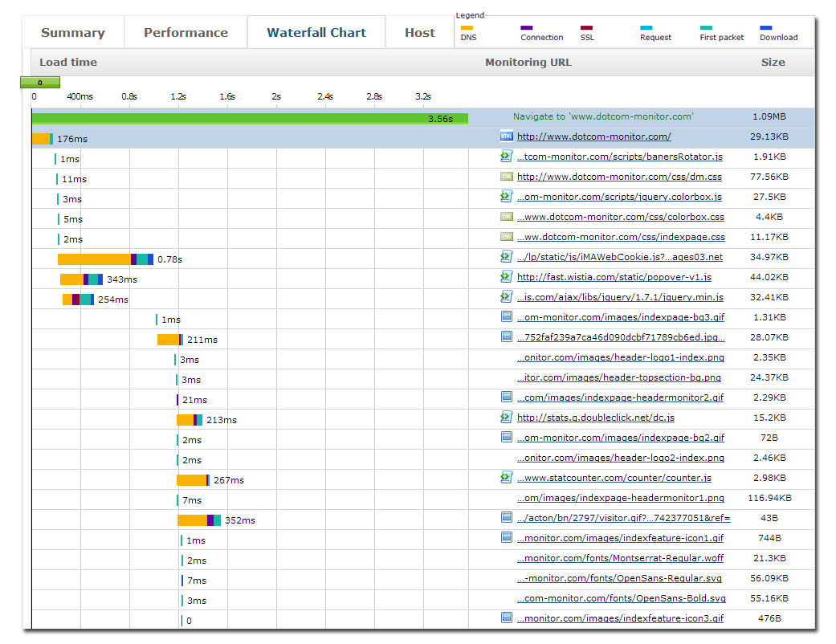Open the scripts/jquery.colorbox.js link
Screen dimensions: 836x644
pyautogui.click(x=619, y=197)
